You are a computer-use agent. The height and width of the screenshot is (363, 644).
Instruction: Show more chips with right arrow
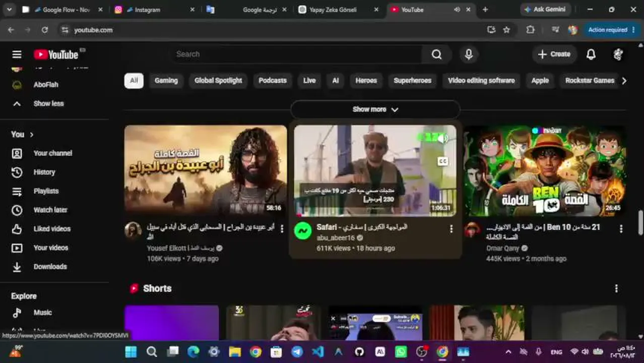coord(624,81)
